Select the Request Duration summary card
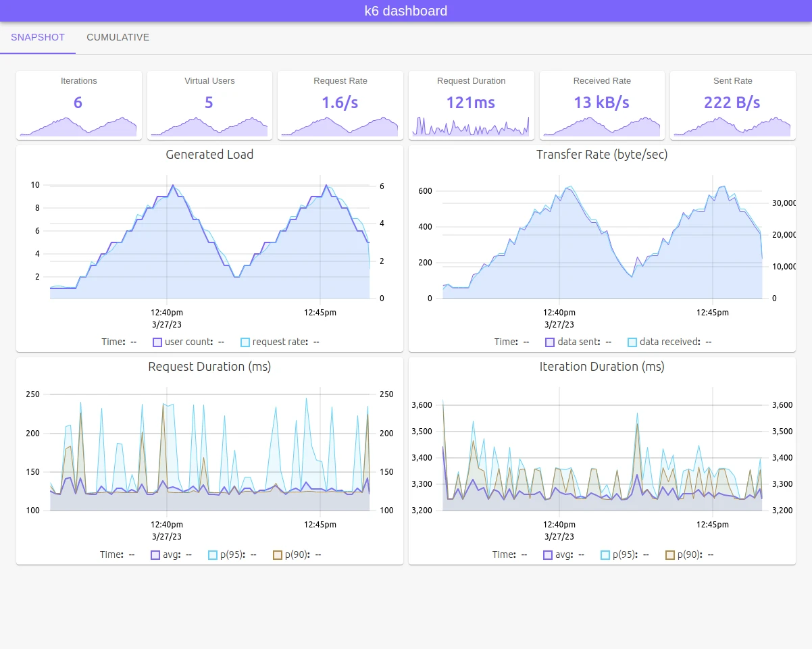The height and width of the screenshot is (649, 812). [x=472, y=105]
